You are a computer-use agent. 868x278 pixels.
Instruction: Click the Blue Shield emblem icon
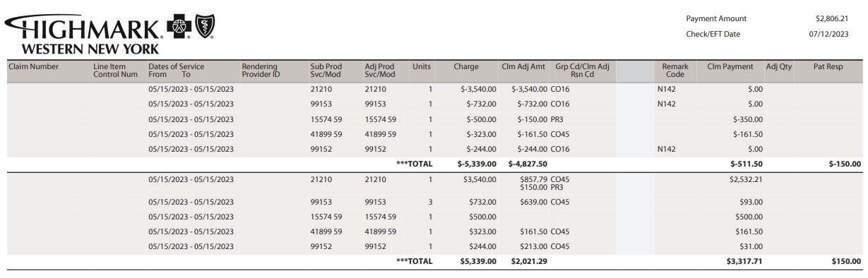pos(204,27)
